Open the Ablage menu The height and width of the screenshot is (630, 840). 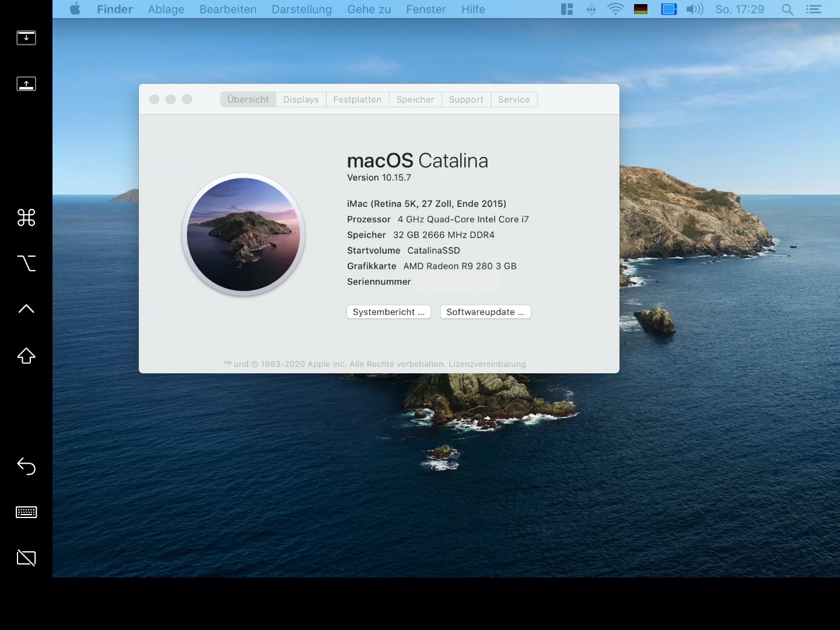click(166, 9)
